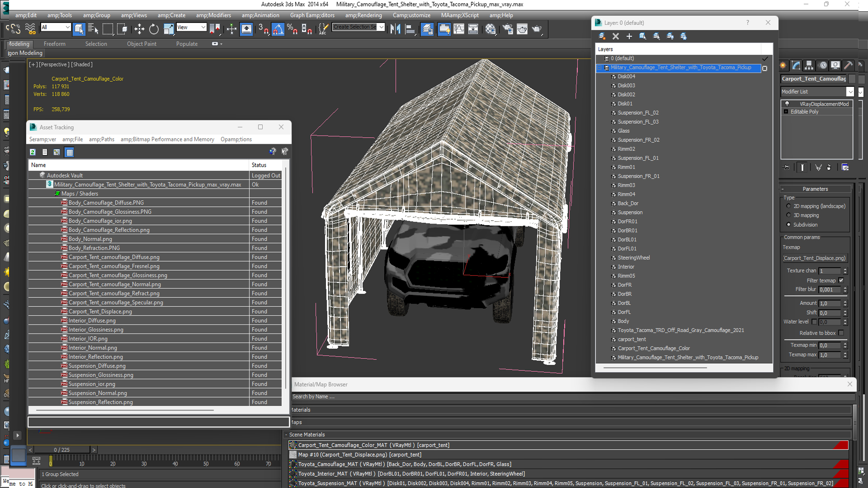Open selection filter All dropdown
This screenshot has width=868, height=488.
67,27
